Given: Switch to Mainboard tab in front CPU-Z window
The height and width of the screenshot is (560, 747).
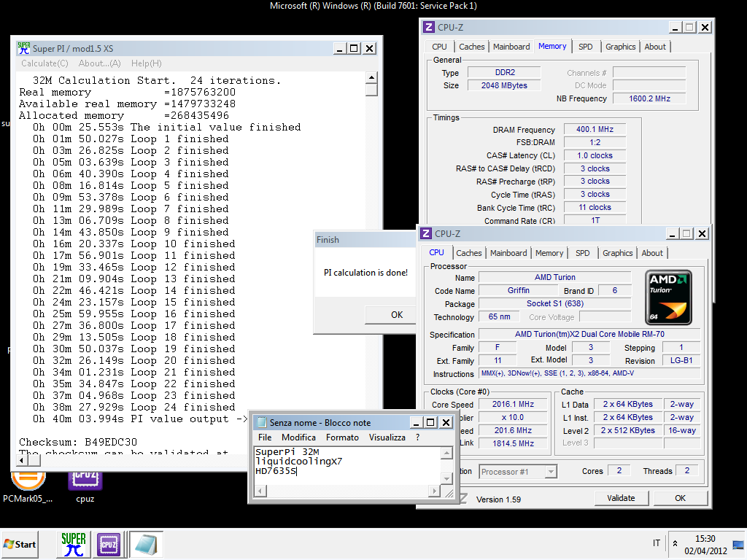Looking at the screenshot, I should coord(508,253).
